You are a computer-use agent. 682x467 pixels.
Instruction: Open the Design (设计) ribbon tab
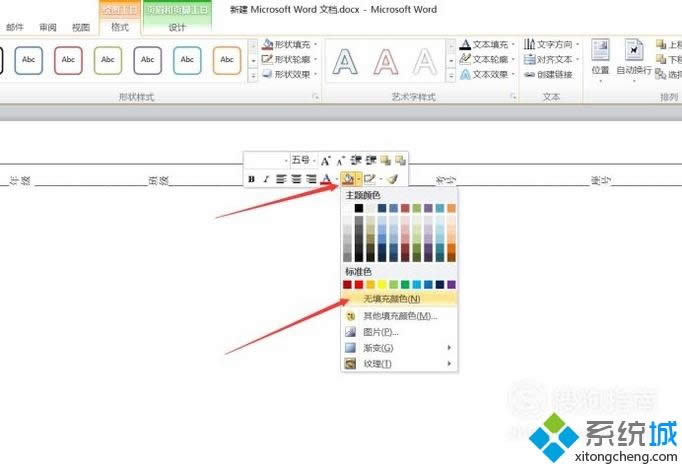point(177,28)
